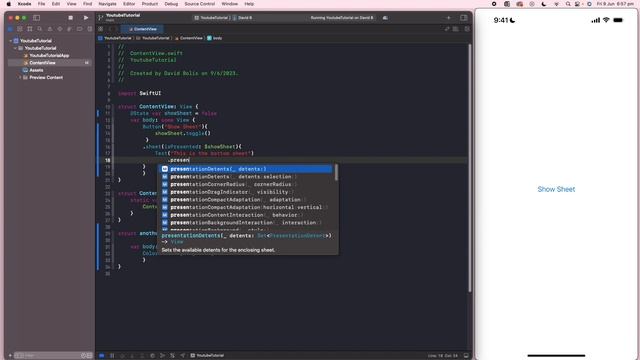Viewport: 640px width, 360px height.
Task: Choose presentationCompactAdaptation horizontal:vertical: completion
Action: pyautogui.click(x=246, y=207)
